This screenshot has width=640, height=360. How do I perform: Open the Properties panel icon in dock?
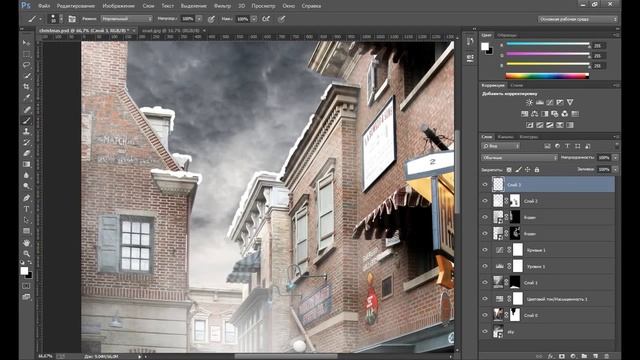(x=470, y=58)
